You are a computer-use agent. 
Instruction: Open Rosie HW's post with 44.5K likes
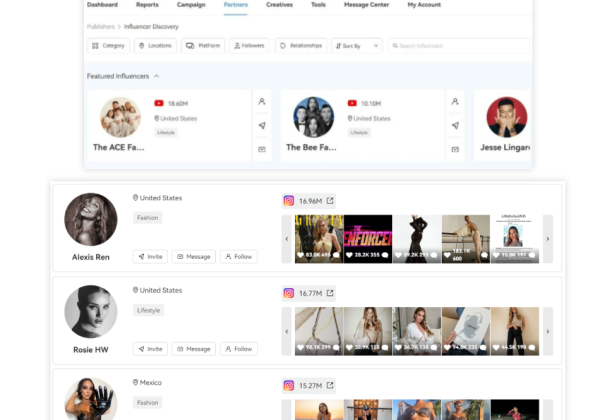[515, 331]
